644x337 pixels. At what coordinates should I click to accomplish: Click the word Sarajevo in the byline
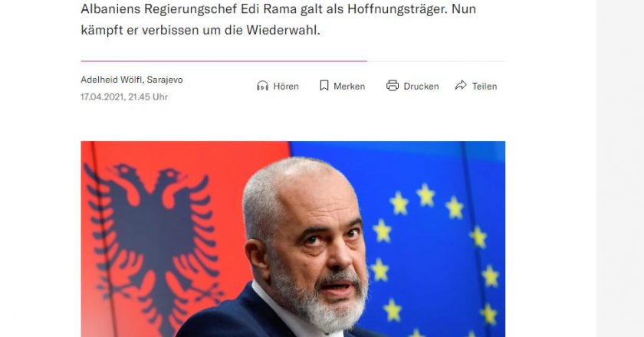coord(165,80)
